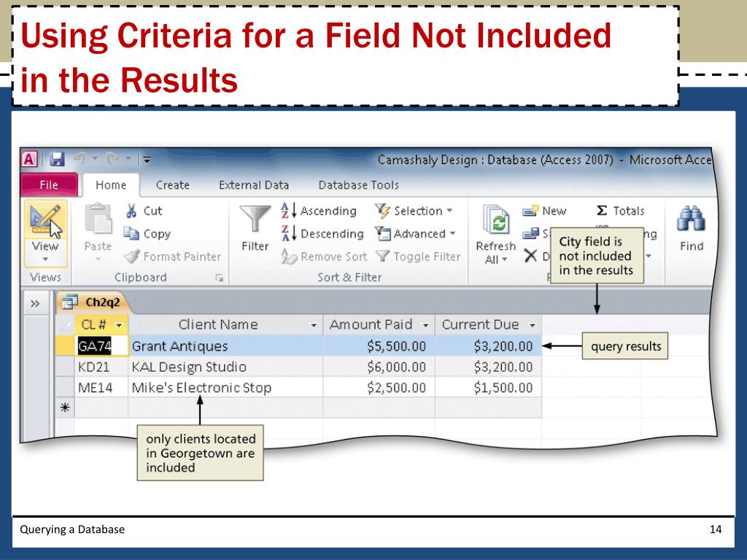Click the Redo icon in Quick Access Toolbar

112,158
